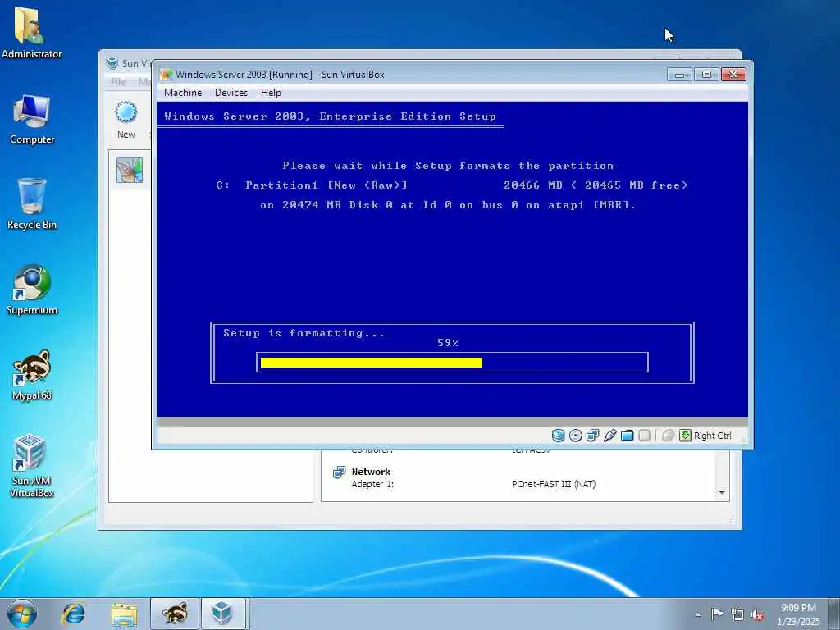Open Internet Explorer from the taskbar
This screenshot has height=630, width=840.
coord(73,614)
